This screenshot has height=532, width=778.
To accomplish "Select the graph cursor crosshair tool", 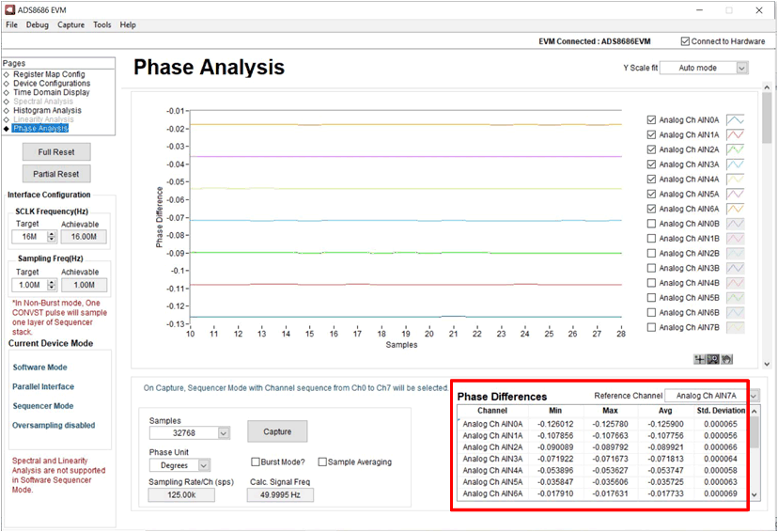I will click(x=700, y=359).
